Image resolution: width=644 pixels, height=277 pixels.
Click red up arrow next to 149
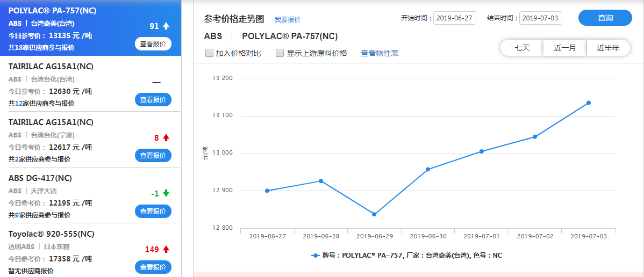(166, 249)
